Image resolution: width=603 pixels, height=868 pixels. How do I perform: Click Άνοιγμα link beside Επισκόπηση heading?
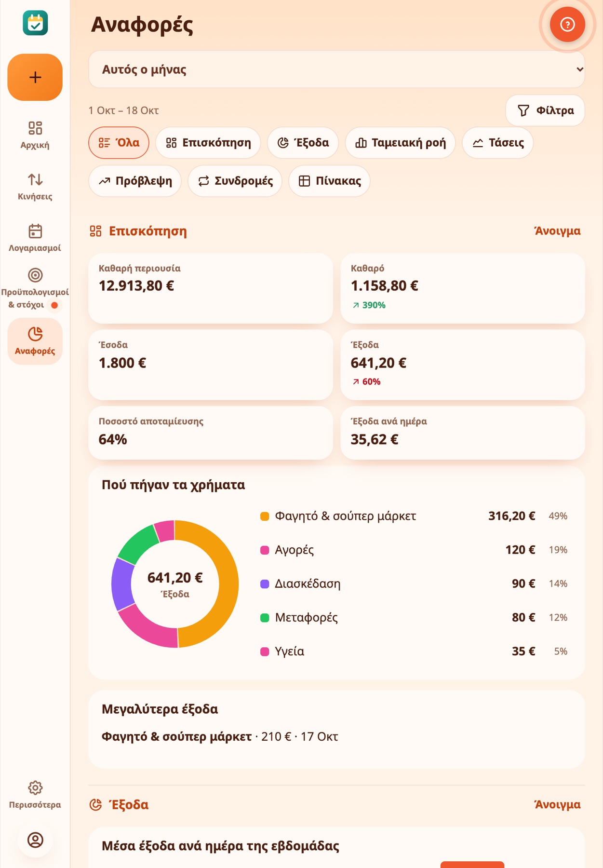(558, 231)
